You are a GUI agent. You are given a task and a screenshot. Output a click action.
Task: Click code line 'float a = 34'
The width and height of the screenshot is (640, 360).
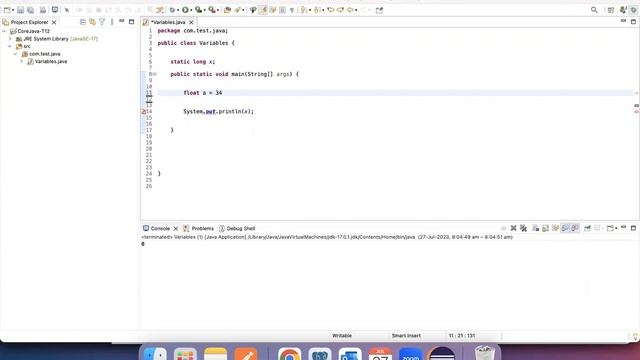[x=202, y=93]
